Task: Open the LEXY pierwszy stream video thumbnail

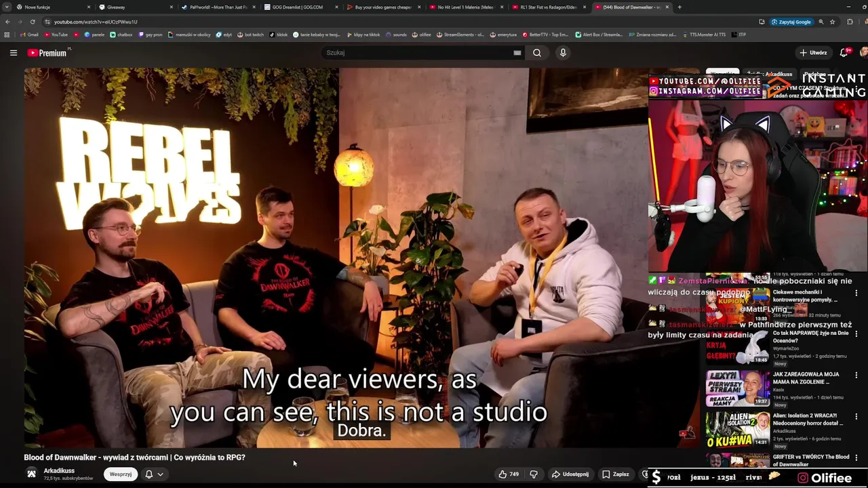Action: click(738, 388)
